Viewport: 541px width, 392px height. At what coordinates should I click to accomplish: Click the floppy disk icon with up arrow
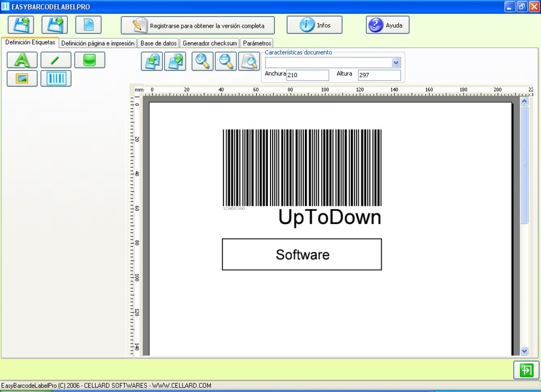point(21,25)
